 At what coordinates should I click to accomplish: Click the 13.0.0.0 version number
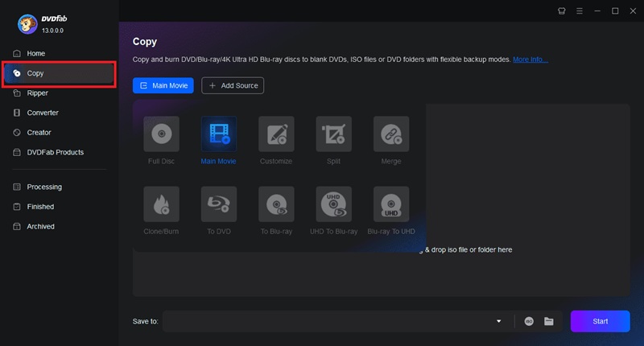click(52, 31)
